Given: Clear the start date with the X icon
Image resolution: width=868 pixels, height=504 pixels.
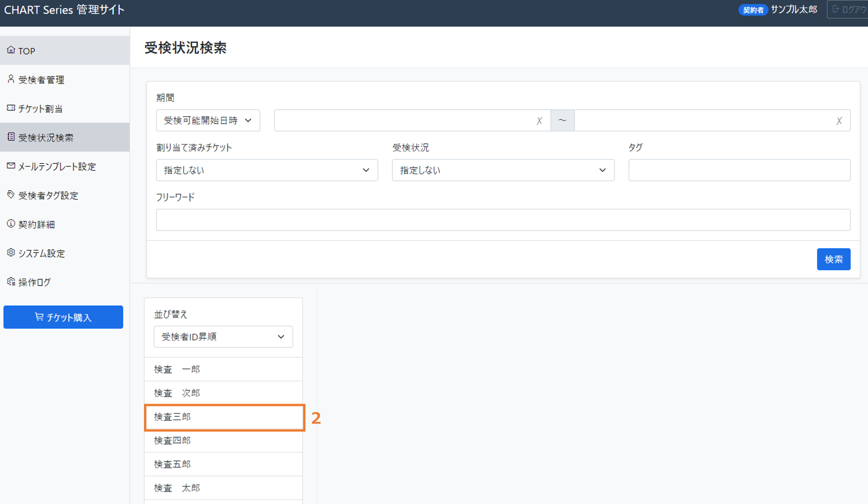Looking at the screenshot, I should (539, 121).
